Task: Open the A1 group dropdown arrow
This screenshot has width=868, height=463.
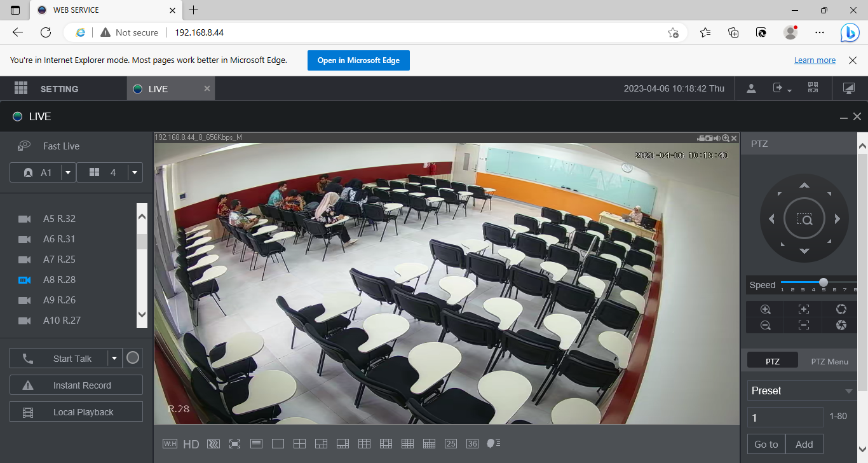Action: [69, 172]
